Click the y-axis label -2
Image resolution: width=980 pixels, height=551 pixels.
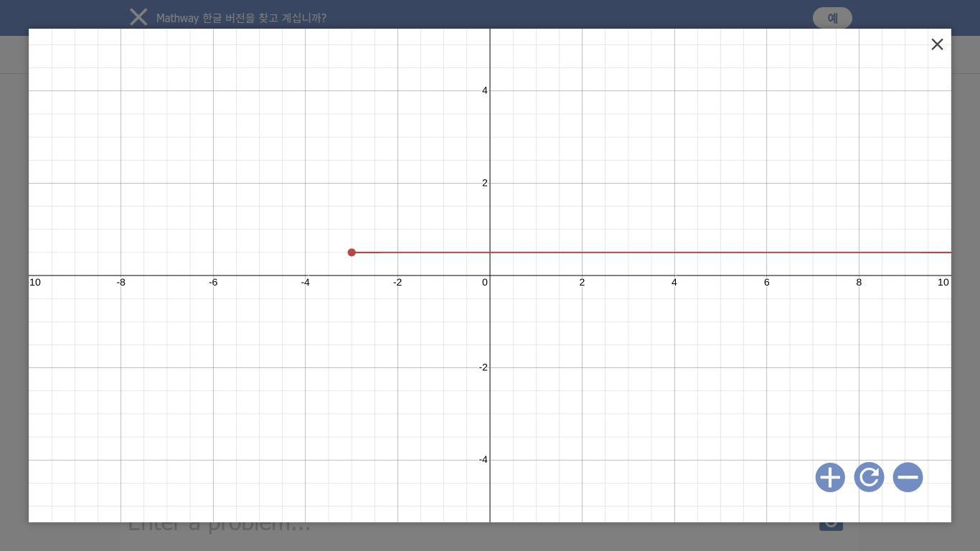(x=484, y=367)
